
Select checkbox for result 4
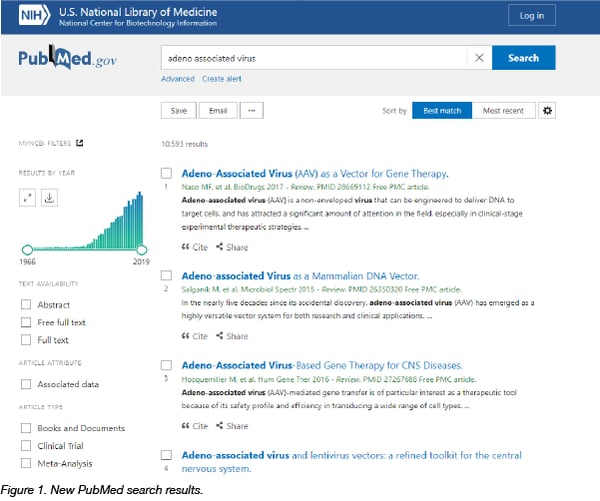point(166,455)
